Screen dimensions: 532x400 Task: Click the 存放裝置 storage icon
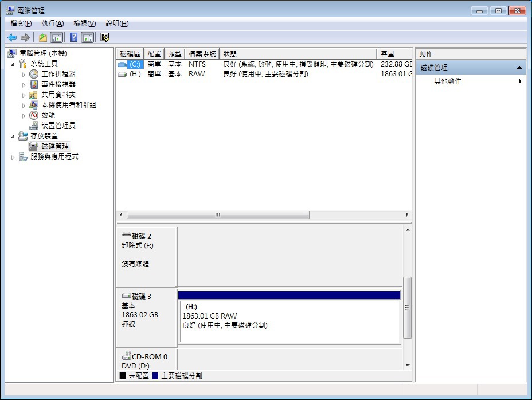[x=23, y=136]
